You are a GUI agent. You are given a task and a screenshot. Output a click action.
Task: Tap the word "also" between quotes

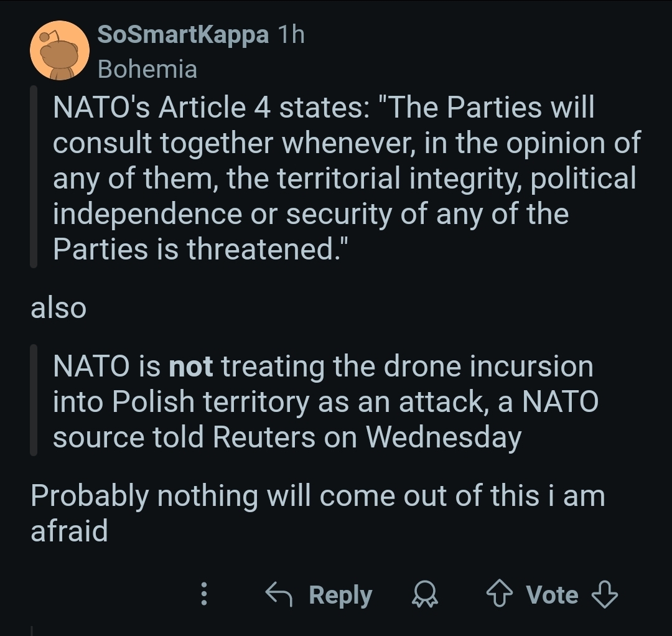[x=58, y=307]
